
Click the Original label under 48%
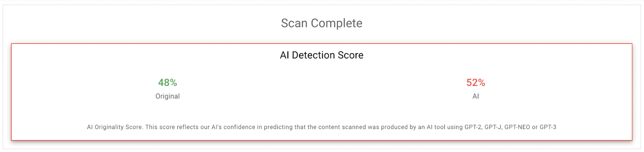pos(168,96)
